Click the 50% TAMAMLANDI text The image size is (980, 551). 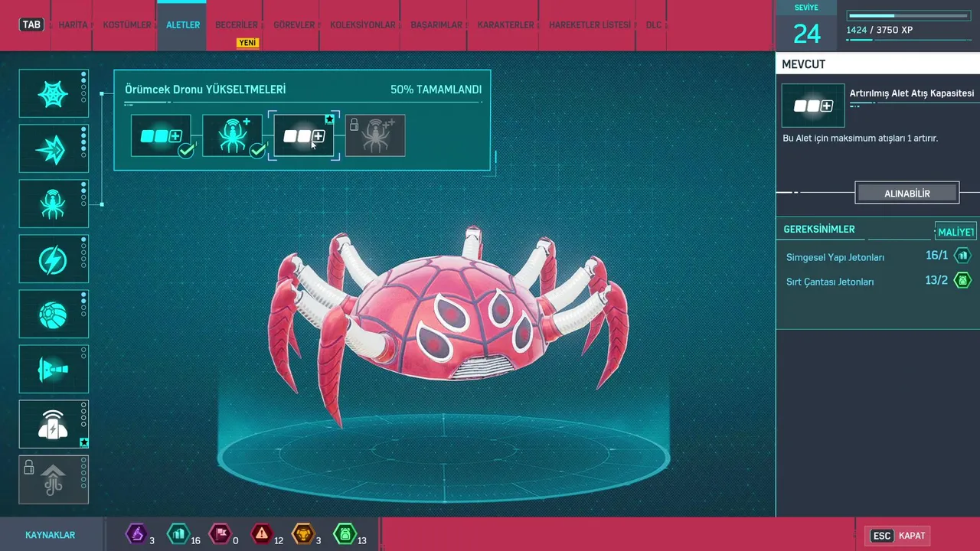(x=436, y=90)
